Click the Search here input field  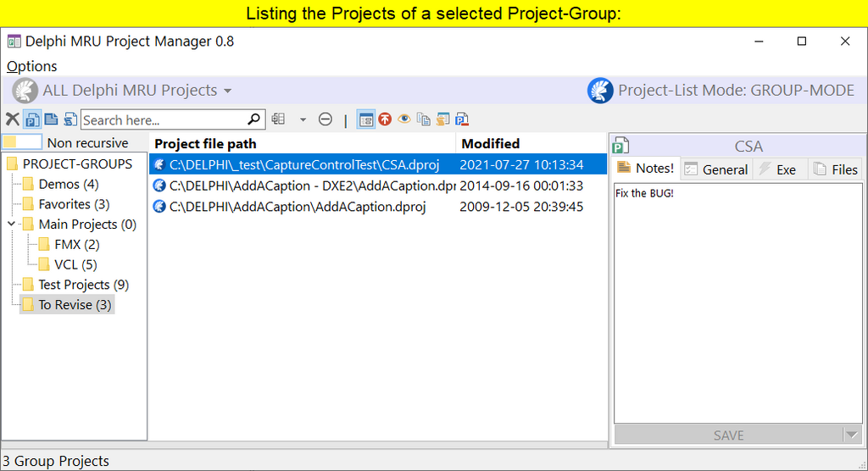coord(163,120)
